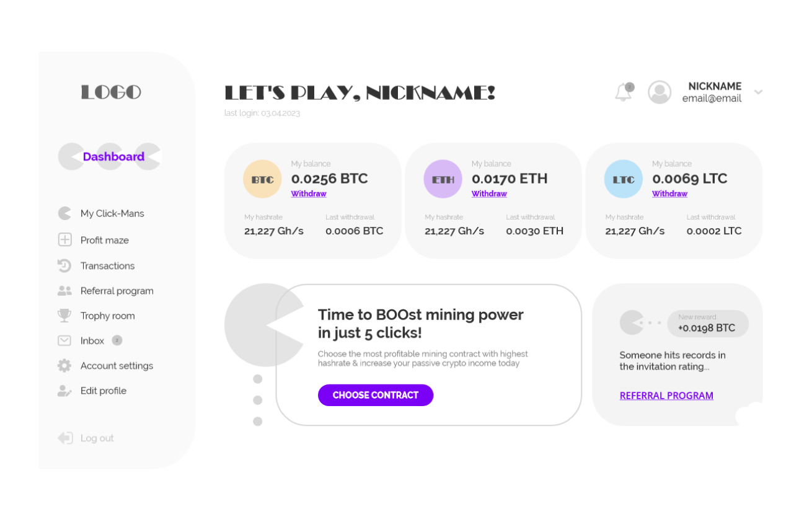This screenshot has width=812, height=527.
Task: Click the Account settings gear icon
Action: tap(64, 366)
